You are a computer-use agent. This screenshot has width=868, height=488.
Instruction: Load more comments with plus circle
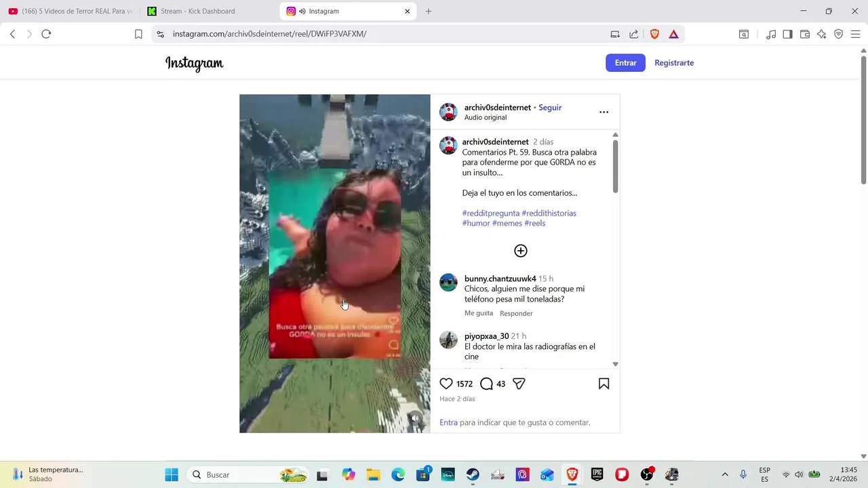[521, 251]
